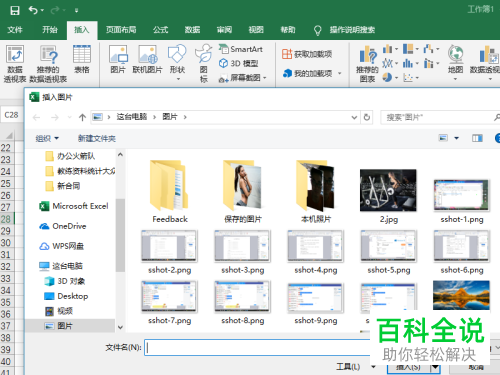Select row 30 header in the worksheet
This screenshot has width=500, height=375.
coord(6,243)
